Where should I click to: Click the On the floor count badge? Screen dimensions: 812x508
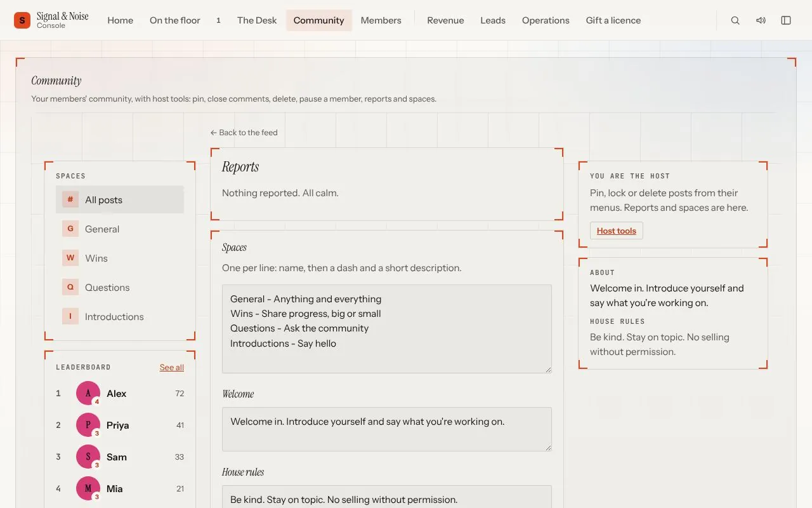[x=218, y=20]
